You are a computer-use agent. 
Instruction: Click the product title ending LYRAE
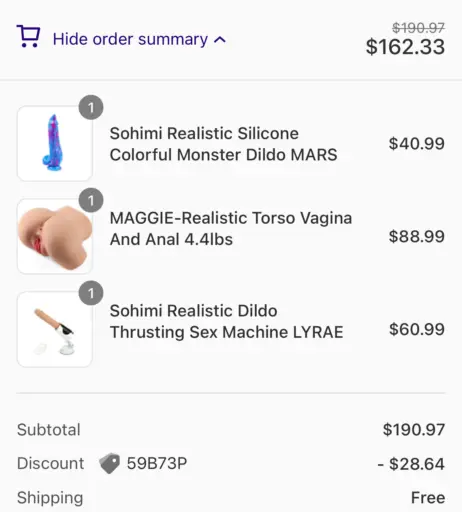pyautogui.click(x=227, y=321)
